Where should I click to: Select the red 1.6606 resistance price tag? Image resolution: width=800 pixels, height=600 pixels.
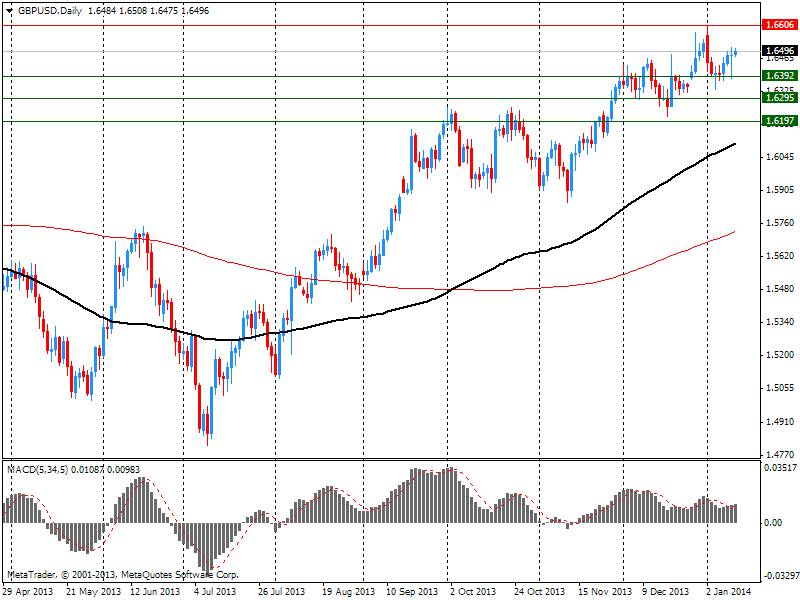780,24
